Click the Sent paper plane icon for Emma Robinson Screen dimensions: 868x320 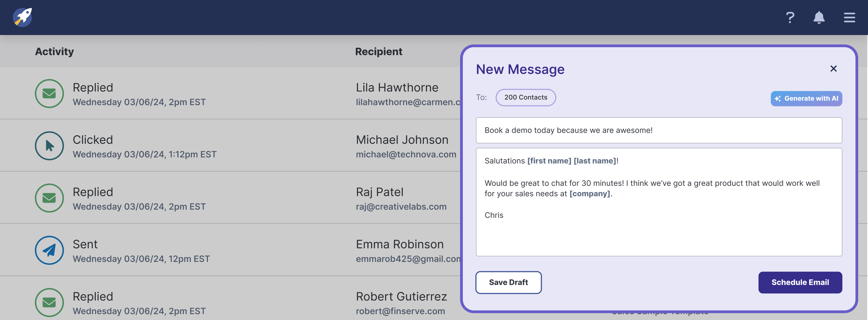tap(49, 250)
